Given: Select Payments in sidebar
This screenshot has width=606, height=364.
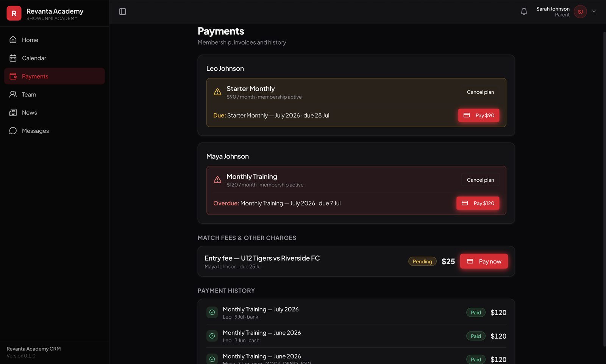Looking at the screenshot, I should coord(55,76).
